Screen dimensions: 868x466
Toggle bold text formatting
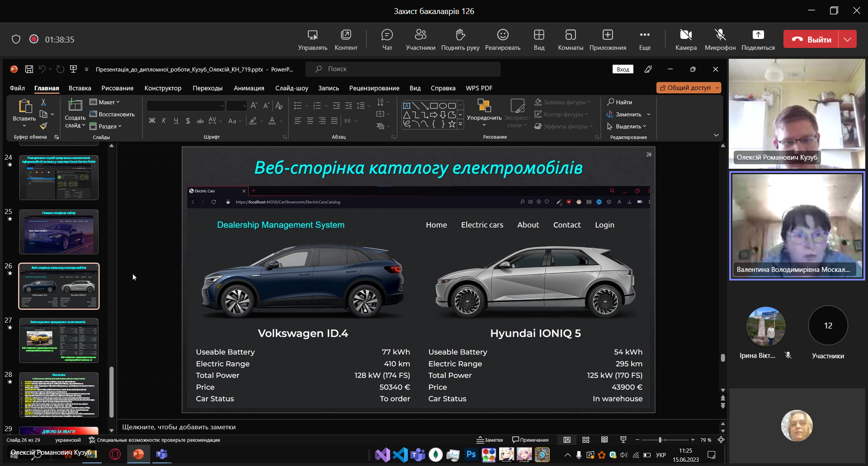(152, 121)
